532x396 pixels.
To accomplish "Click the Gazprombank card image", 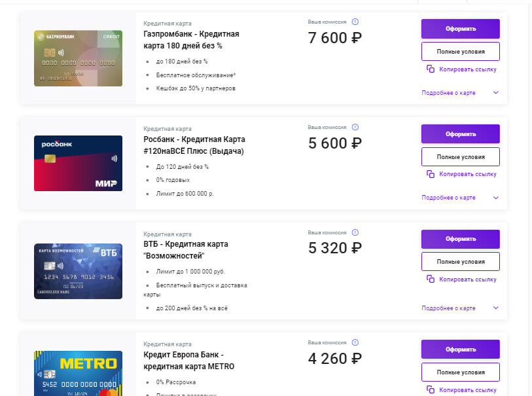I will [78, 58].
